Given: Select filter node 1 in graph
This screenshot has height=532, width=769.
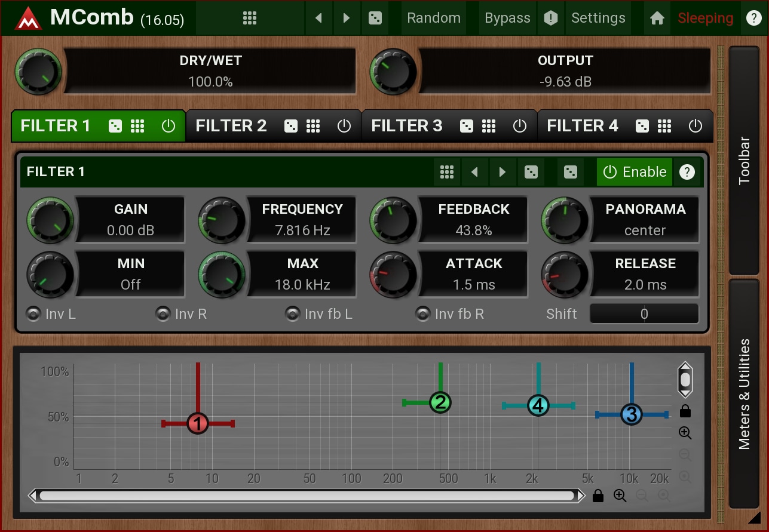Looking at the screenshot, I should pyautogui.click(x=198, y=423).
